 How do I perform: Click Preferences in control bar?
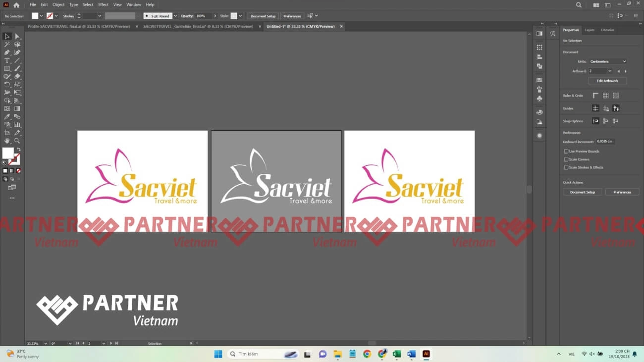point(292,16)
